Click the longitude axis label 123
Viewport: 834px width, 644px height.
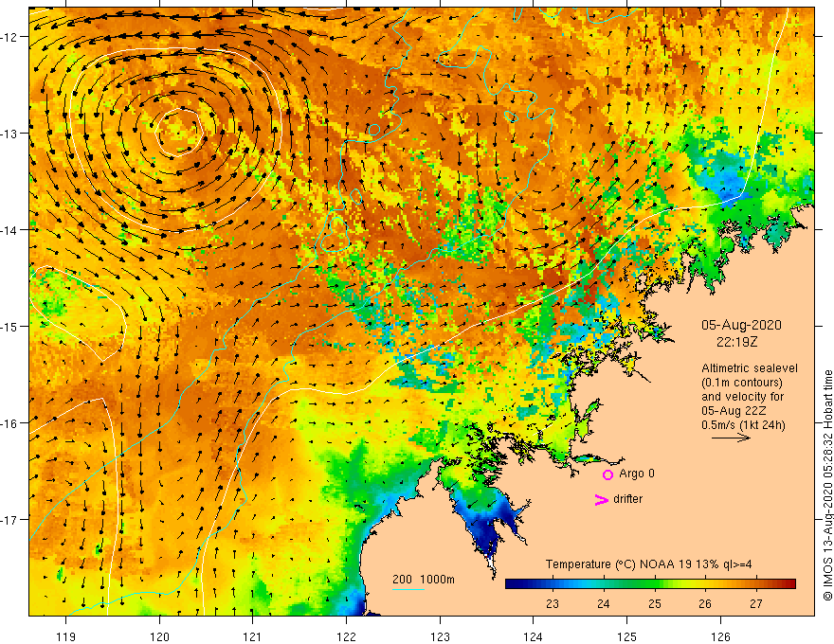point(440,636)
